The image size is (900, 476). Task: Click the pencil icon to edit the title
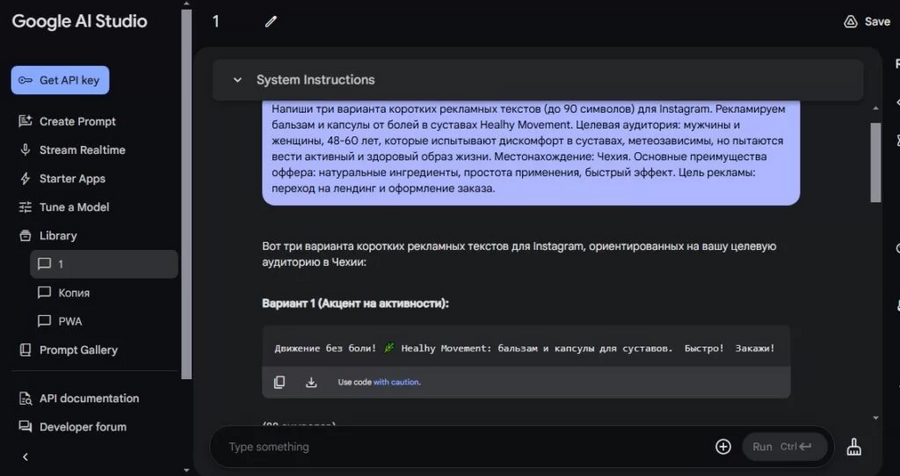tap(271, 22)
